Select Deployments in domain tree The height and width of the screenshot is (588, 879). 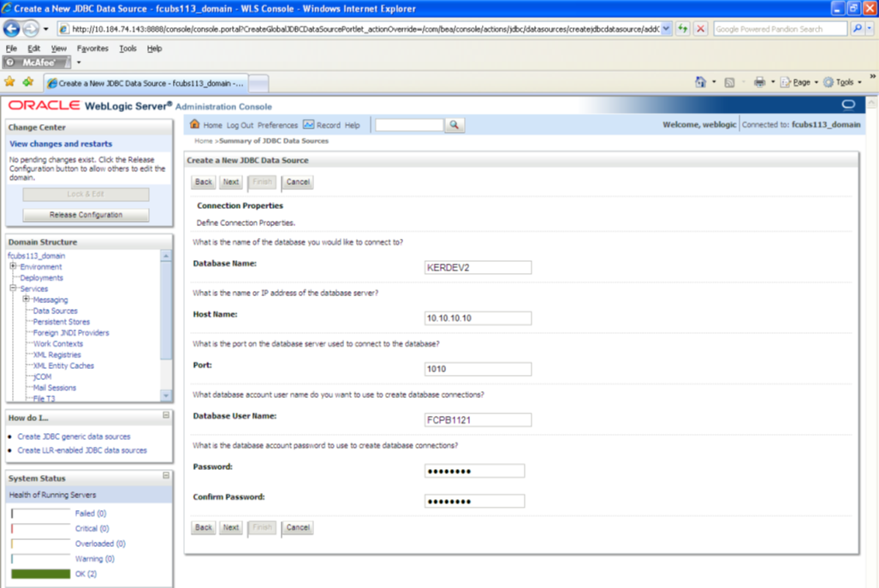(x=41, y=277)
